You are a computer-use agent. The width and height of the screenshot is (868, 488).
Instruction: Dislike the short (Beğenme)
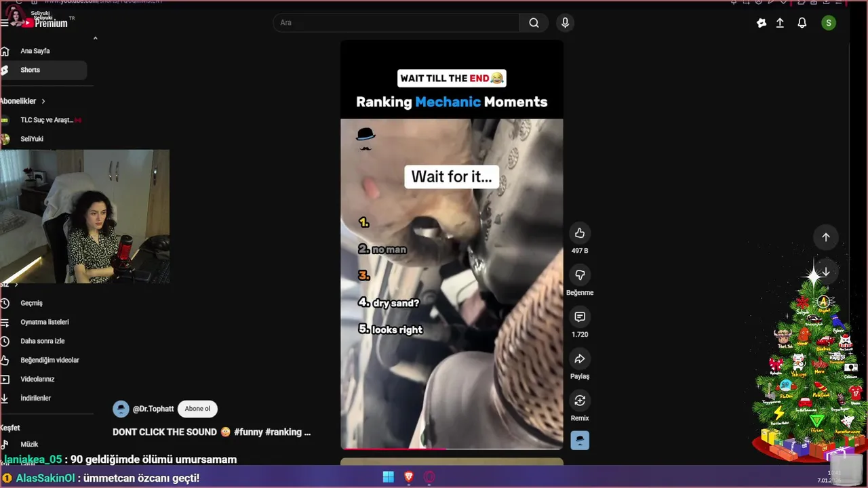[580, 275]
